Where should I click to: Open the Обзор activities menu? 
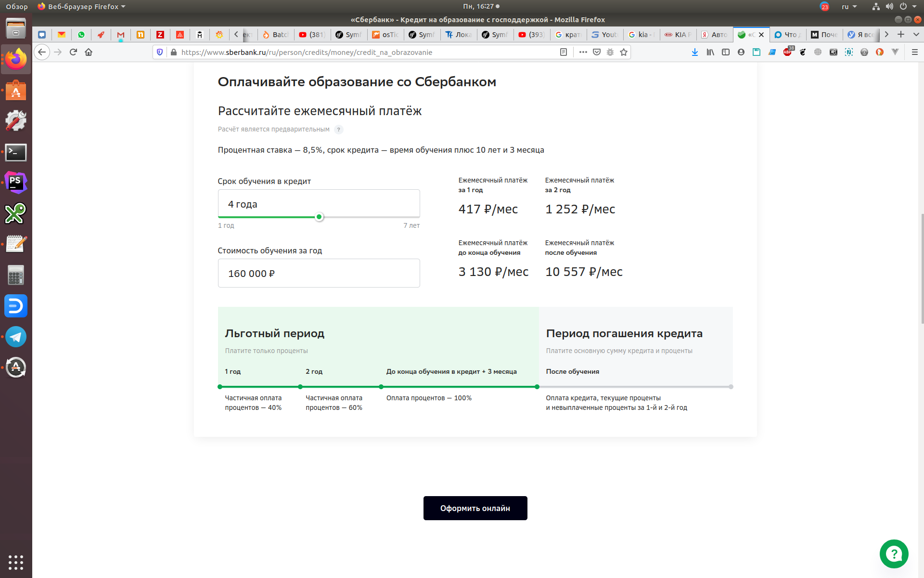tap(17, 7)
